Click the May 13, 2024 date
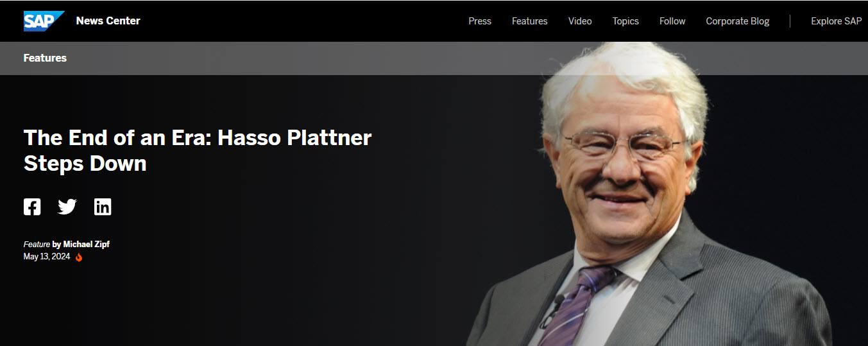This screenshot has height=346, width=868. tap(47, 257)
